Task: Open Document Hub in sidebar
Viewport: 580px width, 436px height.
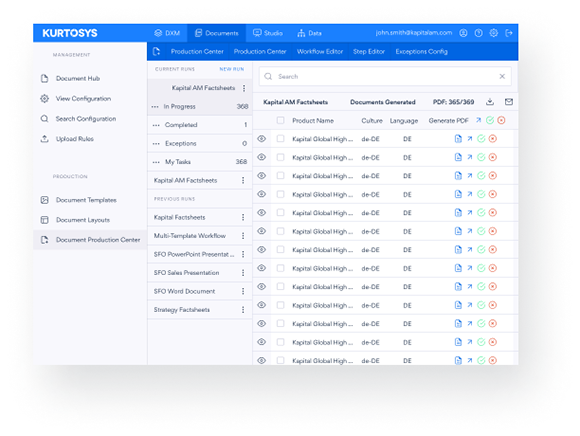Action: [78, 78]
